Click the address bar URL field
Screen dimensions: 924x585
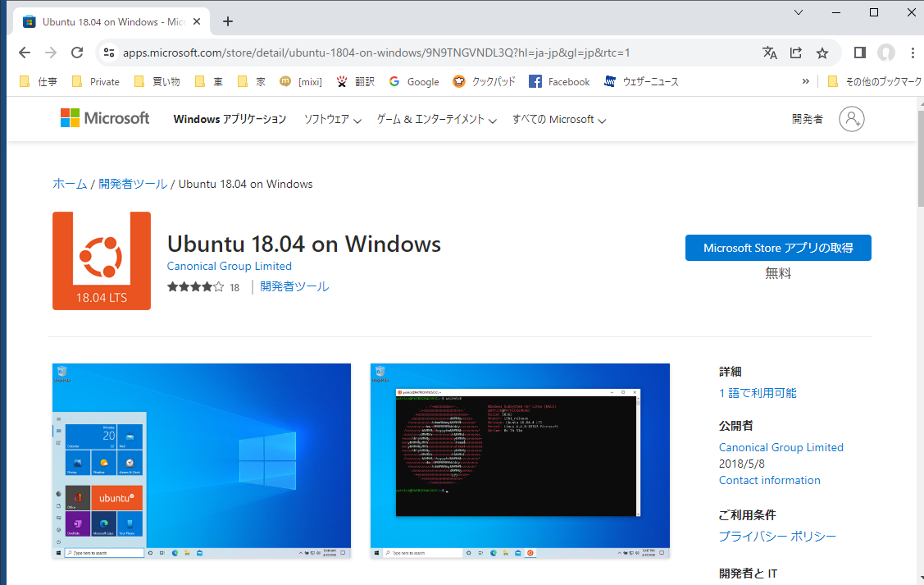point(376,53)
